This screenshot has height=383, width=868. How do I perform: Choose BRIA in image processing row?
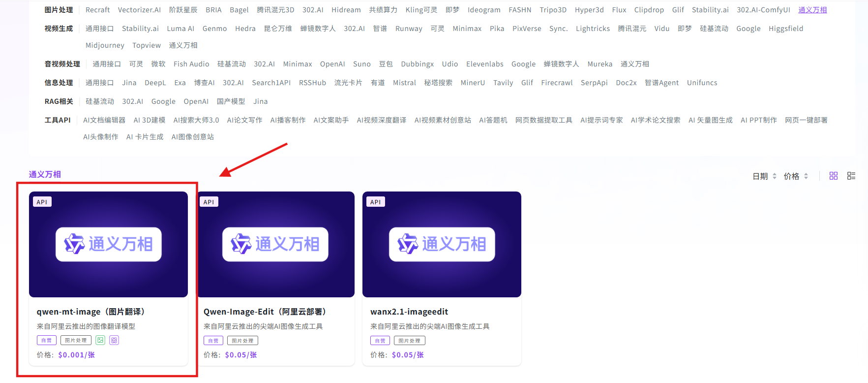point(213,10)
